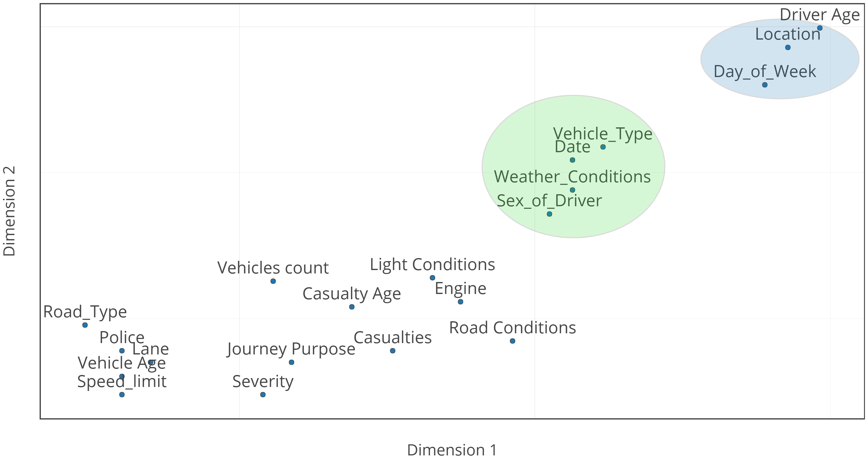Click the Driver Age data point
The height and width of the screenshot is (460, 868).
point(820,28)
